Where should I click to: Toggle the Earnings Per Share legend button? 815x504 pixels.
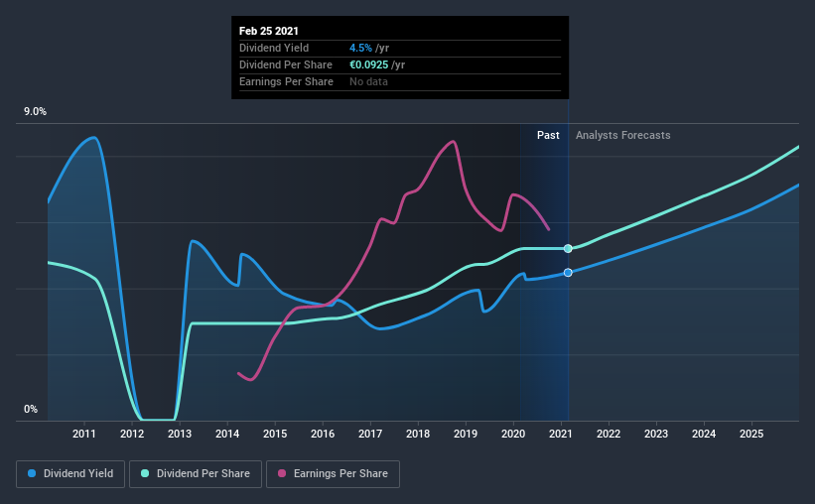pyautogui.click(x=333, y=474)
